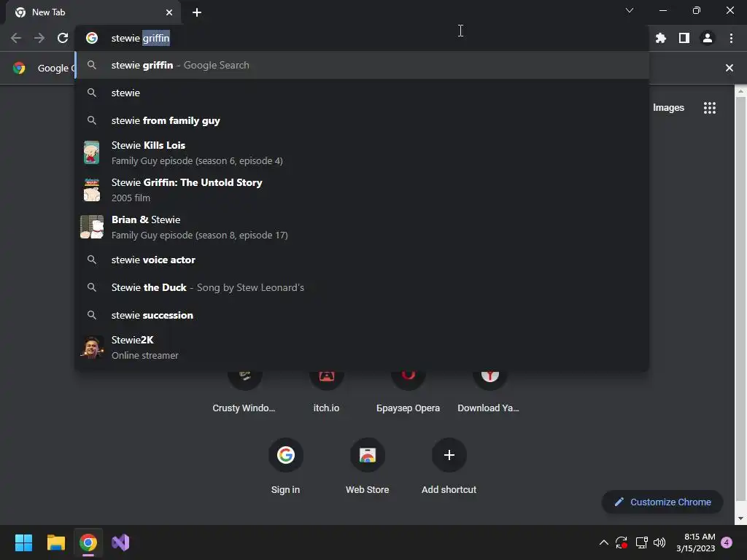Screen dimensions: 747x560
Task: Select 'Stewie Kills Lois' episode suggestion
Action: (x=362, y=152)
